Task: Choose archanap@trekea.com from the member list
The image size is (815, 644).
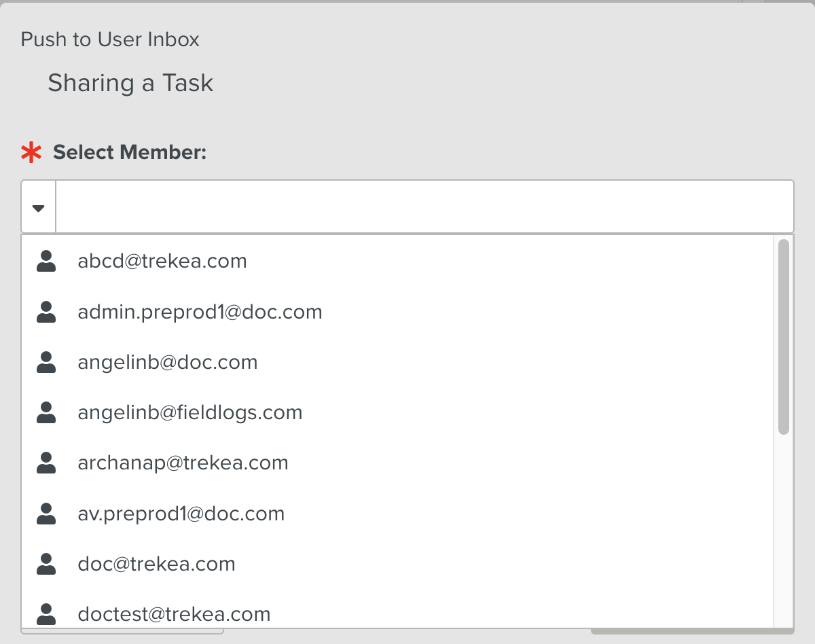Action: [x=183, y=463]
